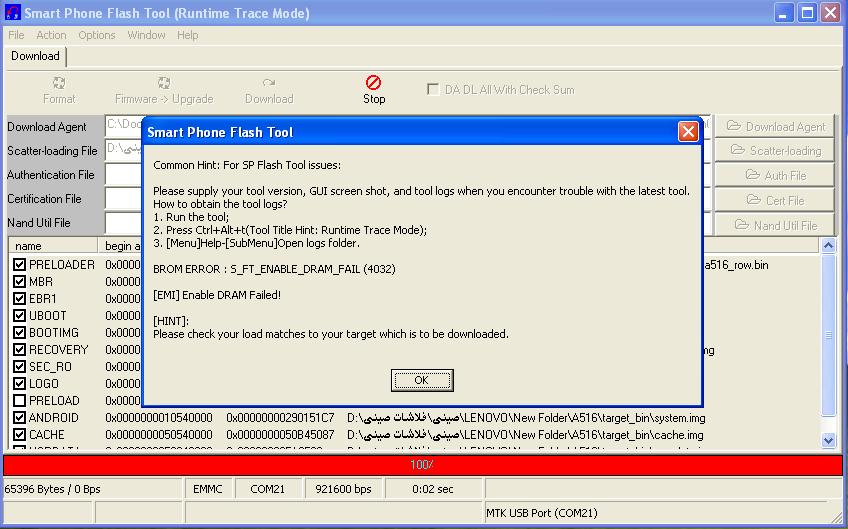The width and height of the screenshot is (848, 529).
Task: Click the EMMC status bar entry
Action: coord(208,489)
